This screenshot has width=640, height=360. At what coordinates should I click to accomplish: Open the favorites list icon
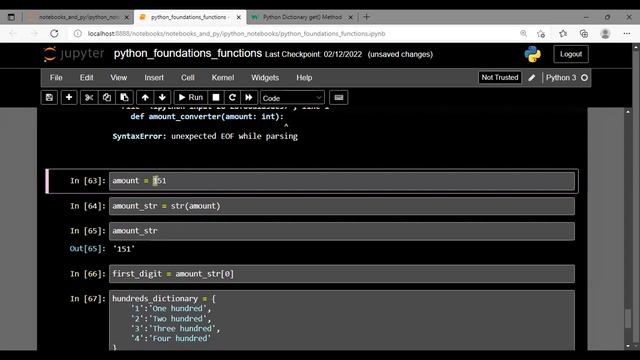(563, 33)
